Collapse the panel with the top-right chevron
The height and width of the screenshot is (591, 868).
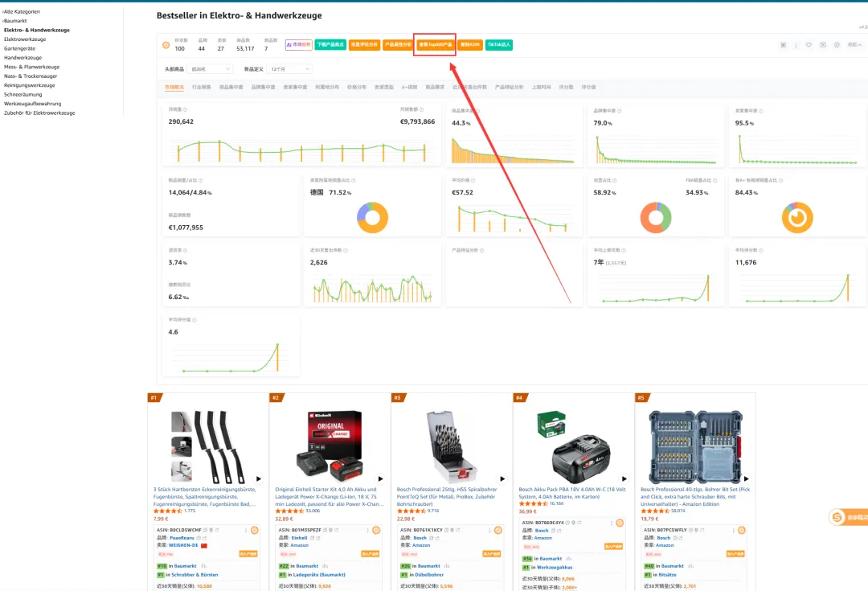pos(854,45)
